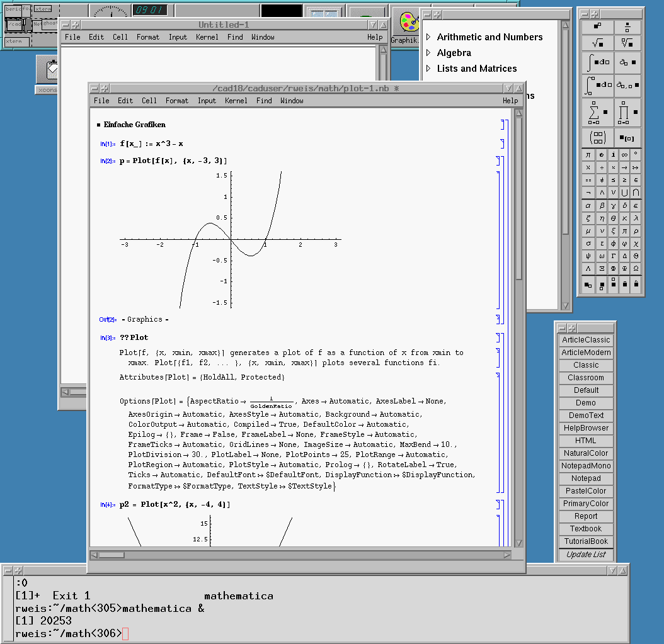Insert the square root template
The height and width of the screenshot is (644, 664).
click(597, 43)
